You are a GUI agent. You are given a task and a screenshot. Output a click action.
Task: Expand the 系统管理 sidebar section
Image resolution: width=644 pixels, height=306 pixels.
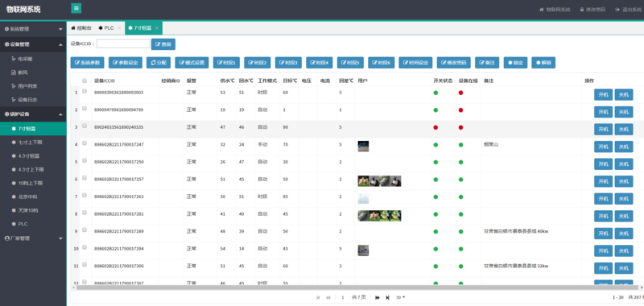pyautogui.click(x=33, y=29)
